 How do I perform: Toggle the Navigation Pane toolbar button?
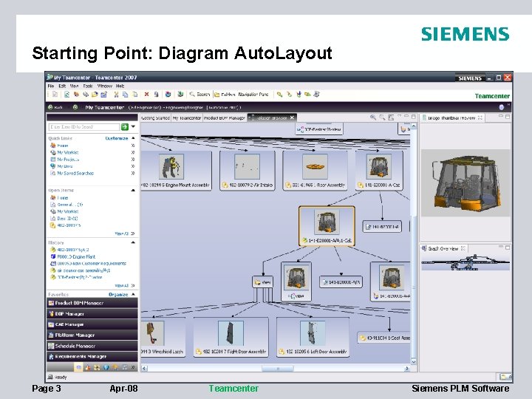(x=253, y=95)
